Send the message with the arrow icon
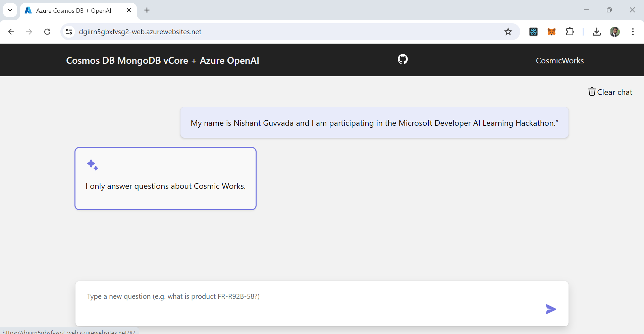 tap(551, 309)
